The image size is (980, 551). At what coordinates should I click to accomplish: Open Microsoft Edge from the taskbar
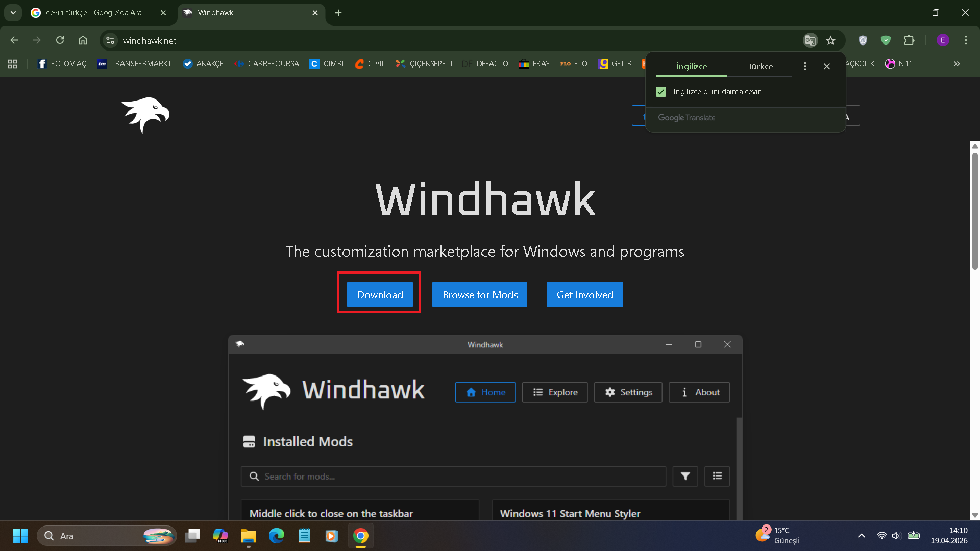(277, 536)
